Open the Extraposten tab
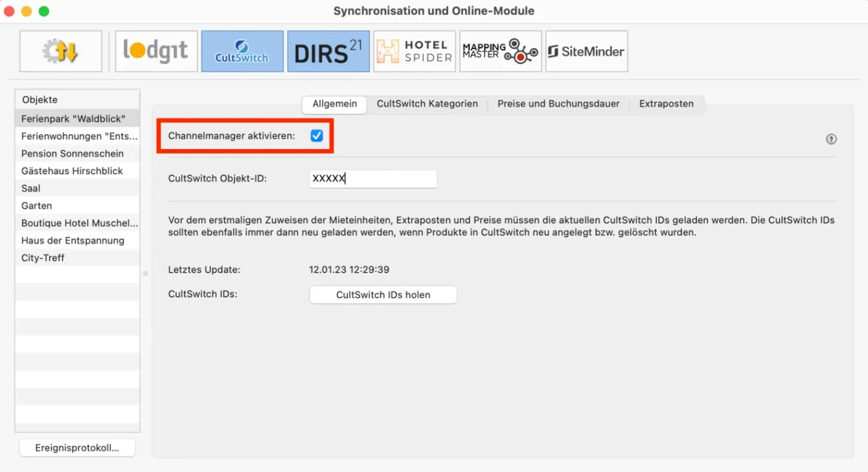This screenshot has height=472, width=868. point(667,104)
